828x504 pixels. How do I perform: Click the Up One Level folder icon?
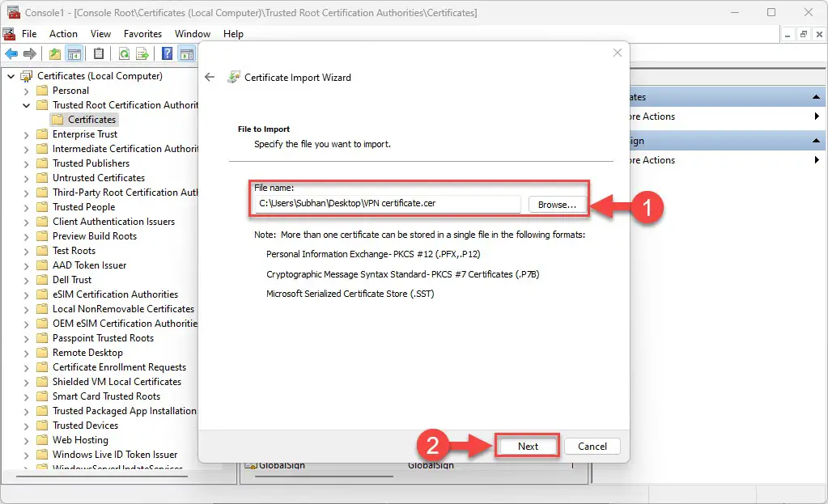coord(55,54)
